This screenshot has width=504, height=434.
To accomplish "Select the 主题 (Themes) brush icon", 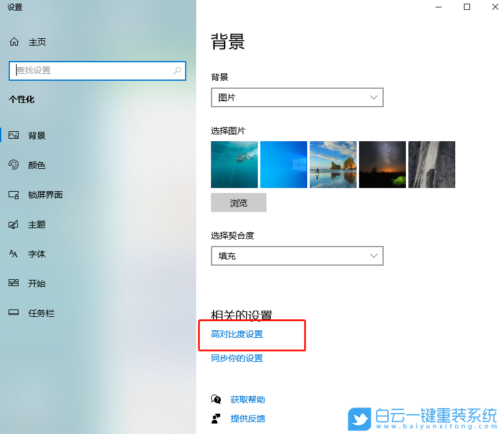I will [14, 224].
